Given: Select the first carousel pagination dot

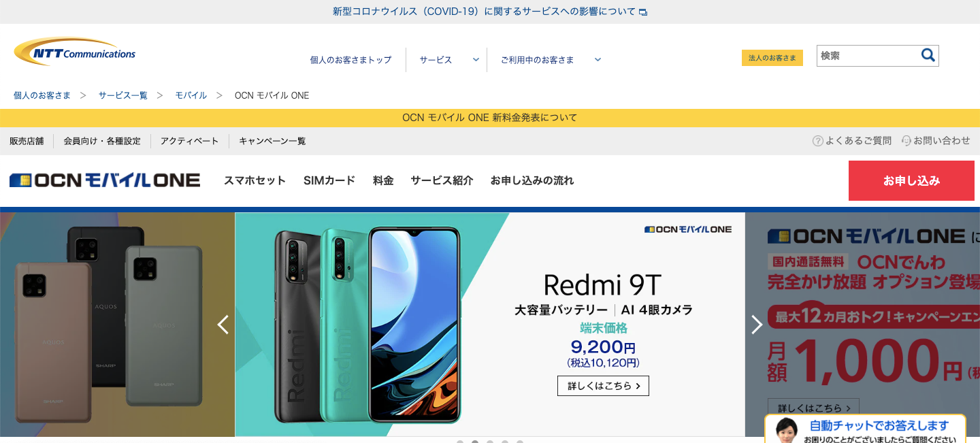Looking at the screenshot, I should point(460,442).
